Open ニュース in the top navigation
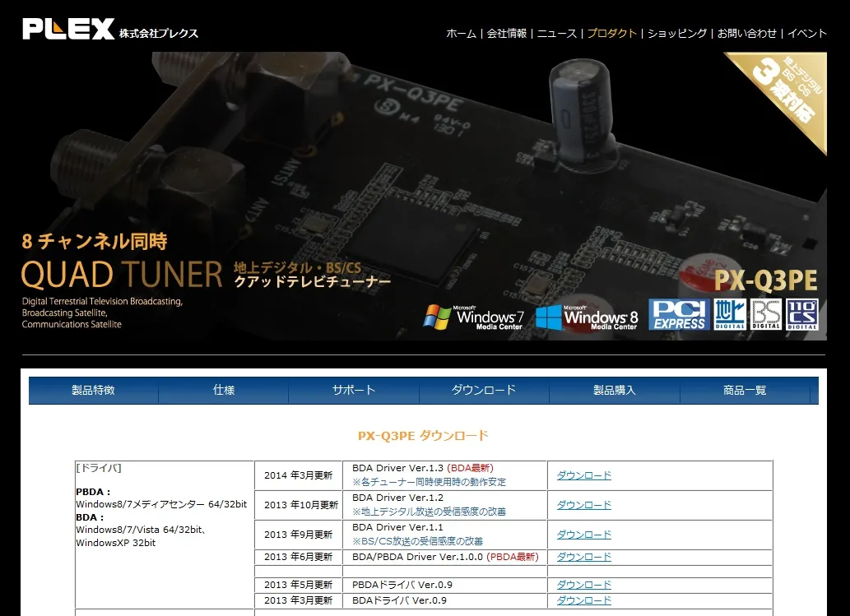Viewport: 850px width, 616px height. (557, 33)
